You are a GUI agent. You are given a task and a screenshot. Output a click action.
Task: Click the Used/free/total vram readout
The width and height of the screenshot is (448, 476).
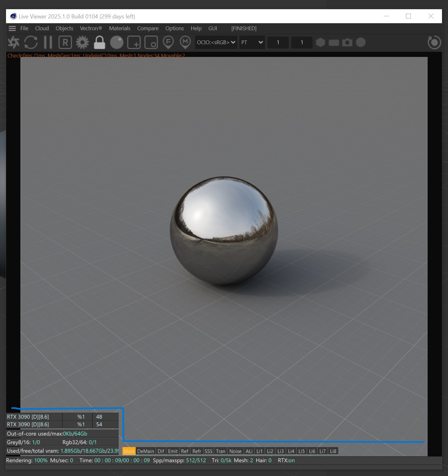62,451
